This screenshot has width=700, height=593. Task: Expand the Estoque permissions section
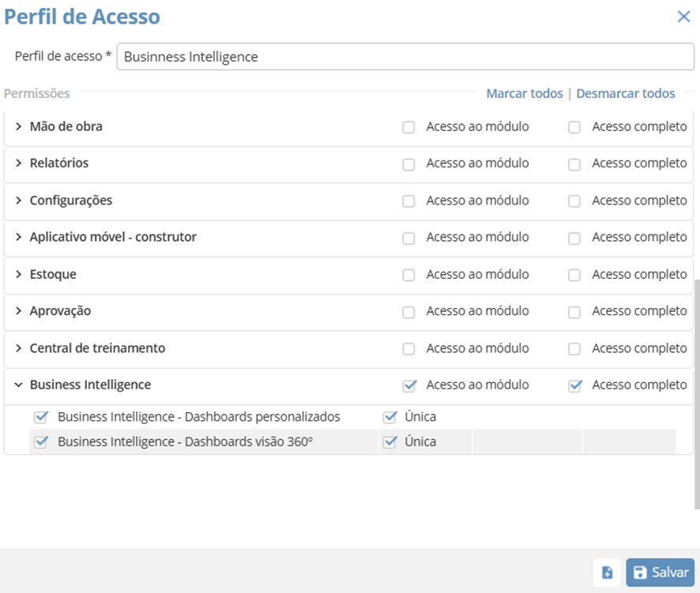19,275
